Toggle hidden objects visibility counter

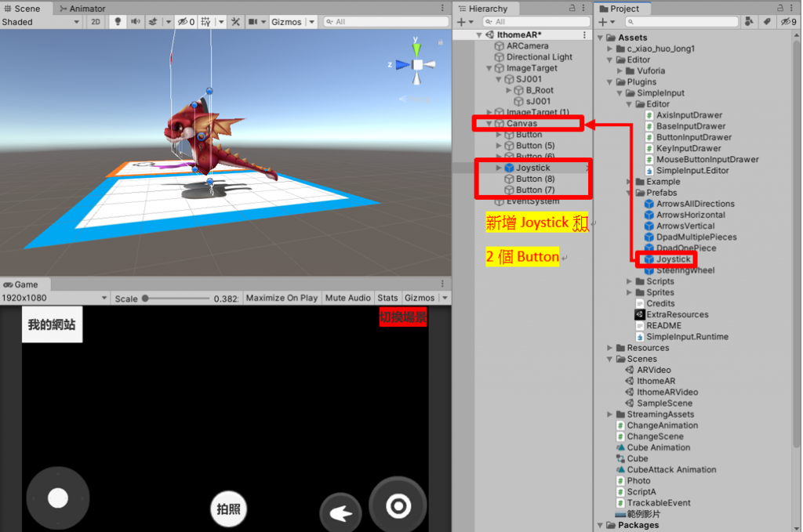coord(186,21)
